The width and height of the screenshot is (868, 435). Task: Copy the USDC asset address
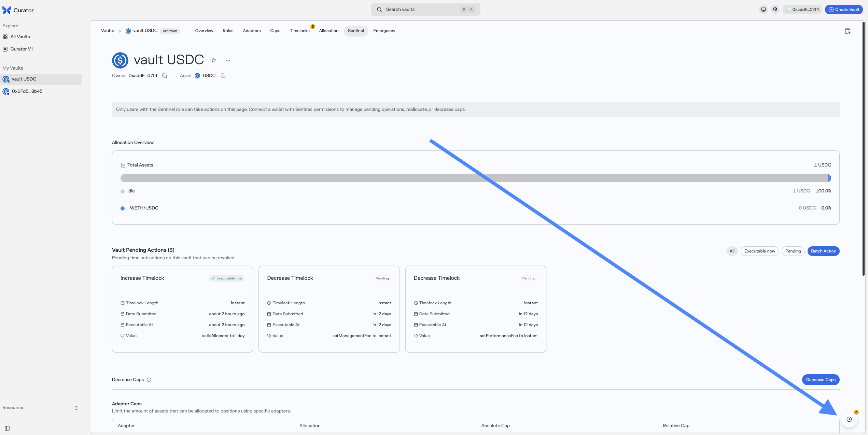click(223, 76)
